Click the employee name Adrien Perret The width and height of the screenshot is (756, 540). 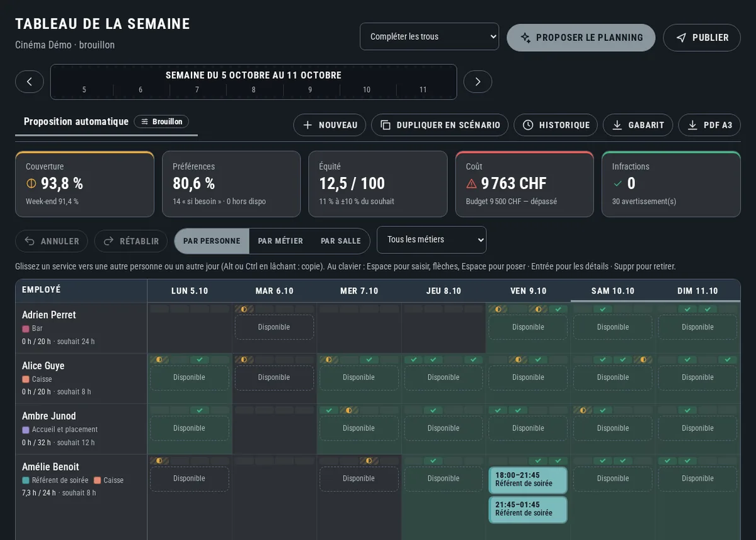click(49, 315)
